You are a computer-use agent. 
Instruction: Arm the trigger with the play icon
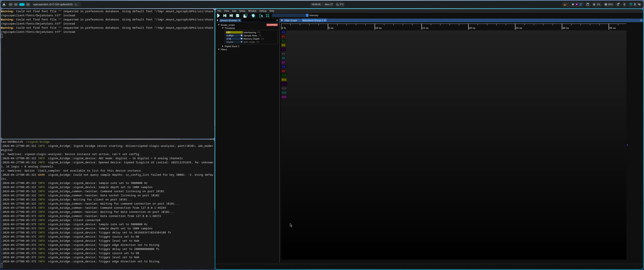coord(218,16)
